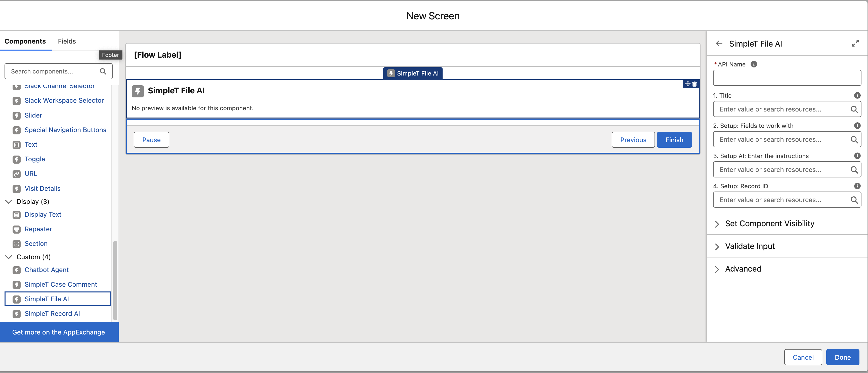Select the [Flow Label] header

(158, 55)
